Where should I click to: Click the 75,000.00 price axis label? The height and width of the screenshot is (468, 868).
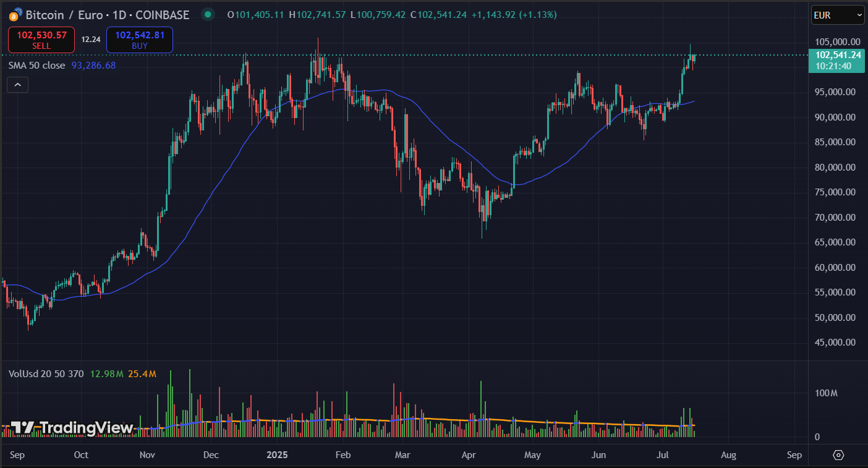pos(835,192)
